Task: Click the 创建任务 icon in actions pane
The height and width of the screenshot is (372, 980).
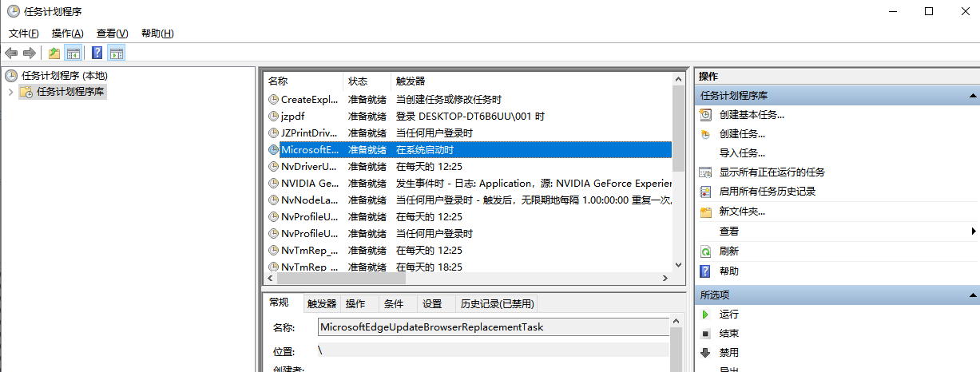Action: click(x=705, y=134)
